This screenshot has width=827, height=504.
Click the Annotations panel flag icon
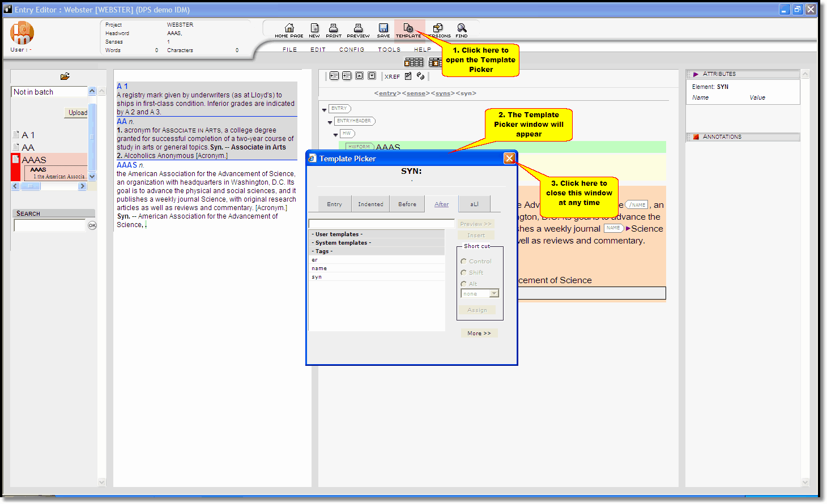point(696,137)
